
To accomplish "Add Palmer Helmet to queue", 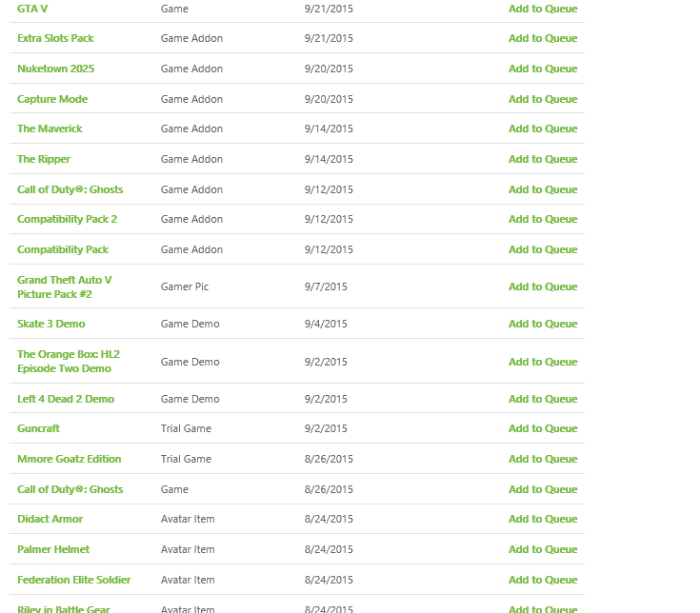I will [543, 549].
